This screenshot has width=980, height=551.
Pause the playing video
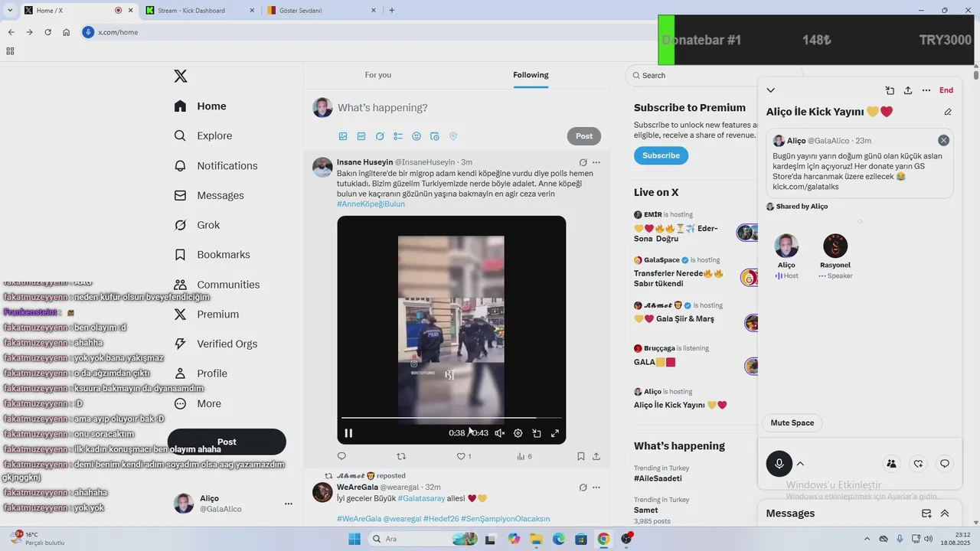point(348,433)
